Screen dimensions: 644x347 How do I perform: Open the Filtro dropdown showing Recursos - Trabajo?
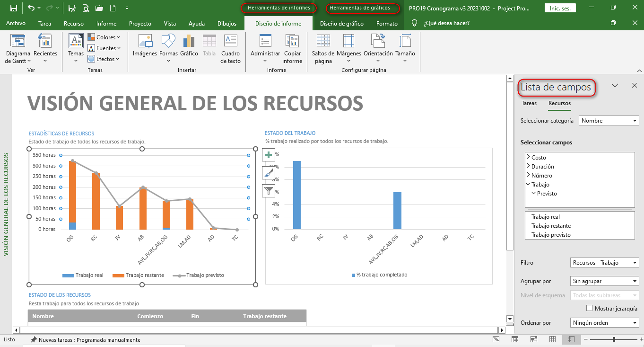click(605, 263)
